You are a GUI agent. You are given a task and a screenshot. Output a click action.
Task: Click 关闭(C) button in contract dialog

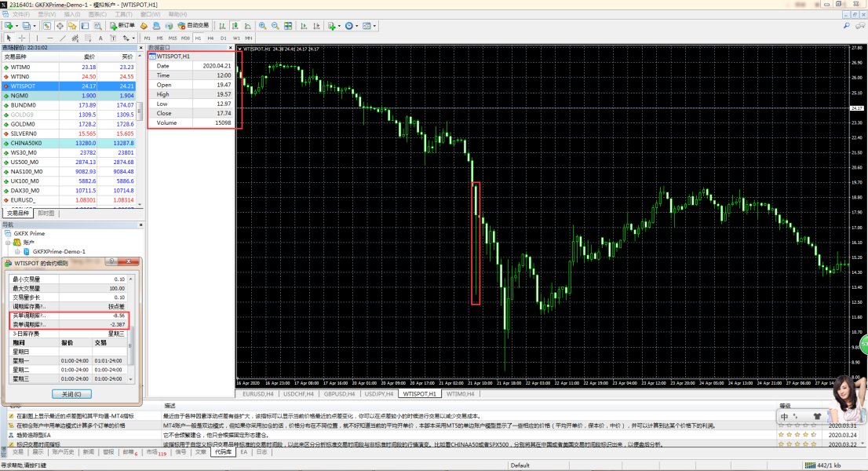71,394
